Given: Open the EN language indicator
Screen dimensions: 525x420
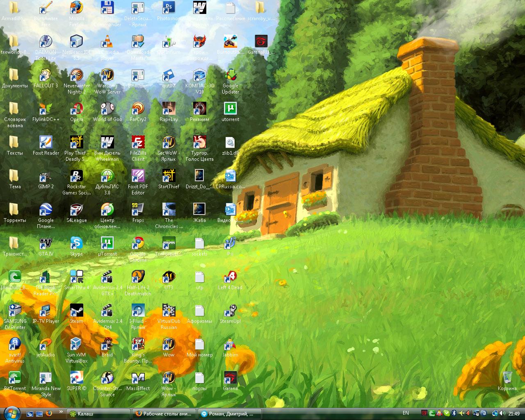Looking at the screenshot, I should click(x=406, y=413).
